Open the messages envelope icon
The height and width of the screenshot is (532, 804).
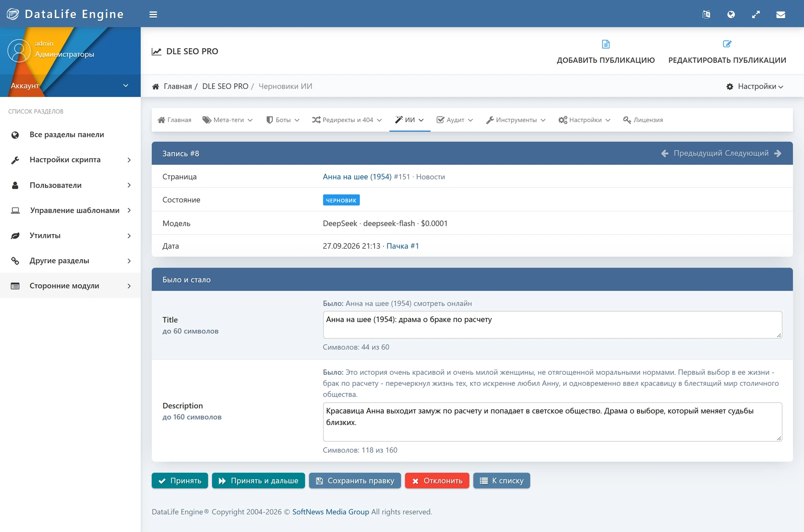pos(781,15)
